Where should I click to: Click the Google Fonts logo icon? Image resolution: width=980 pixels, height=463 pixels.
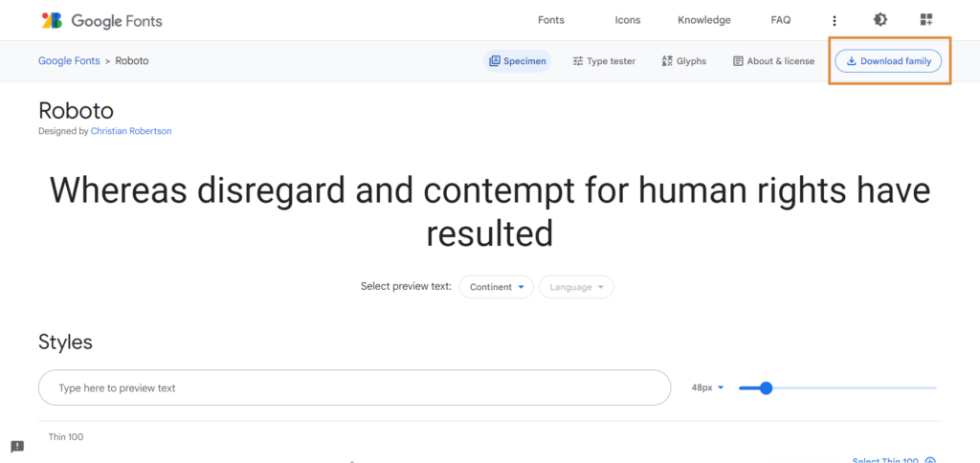click(x=52, y=20)
